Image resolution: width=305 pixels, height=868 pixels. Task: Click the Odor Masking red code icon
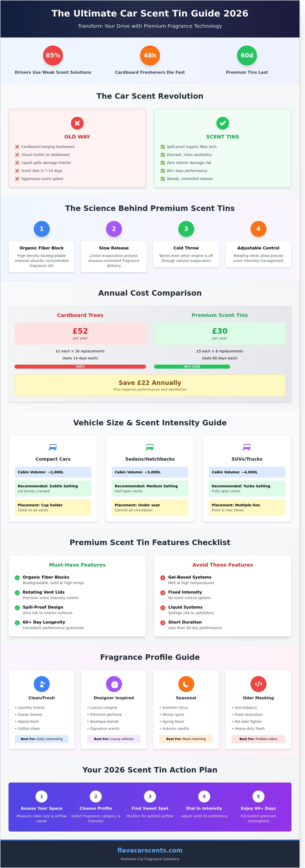coord(258,684)
